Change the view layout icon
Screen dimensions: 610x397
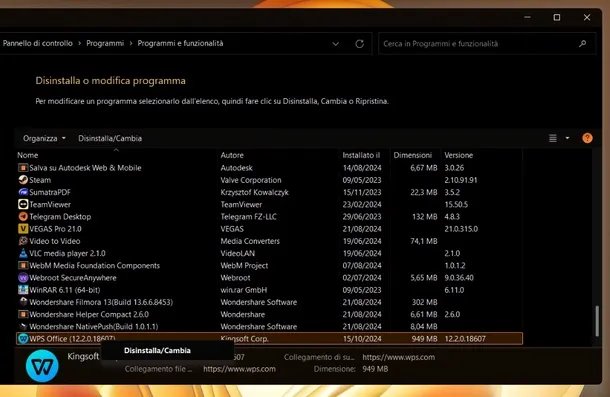pos(552,138)
